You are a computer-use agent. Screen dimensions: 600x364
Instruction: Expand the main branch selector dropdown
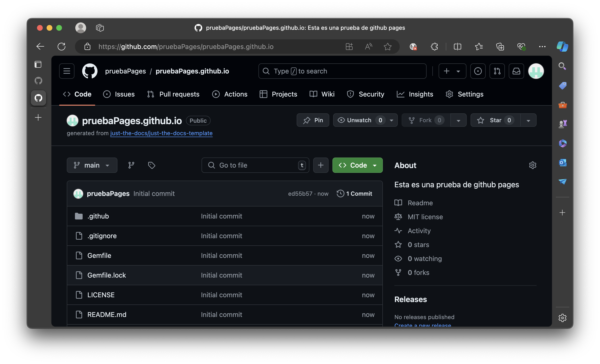point(92,165)
